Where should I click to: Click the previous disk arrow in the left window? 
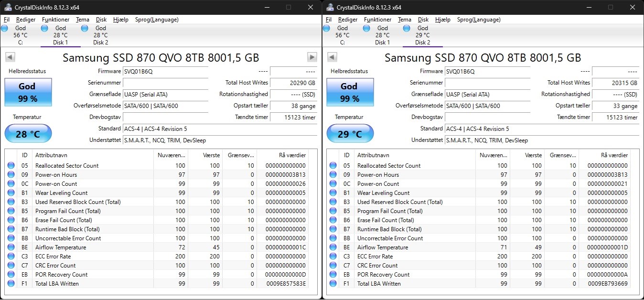(10, 58)
